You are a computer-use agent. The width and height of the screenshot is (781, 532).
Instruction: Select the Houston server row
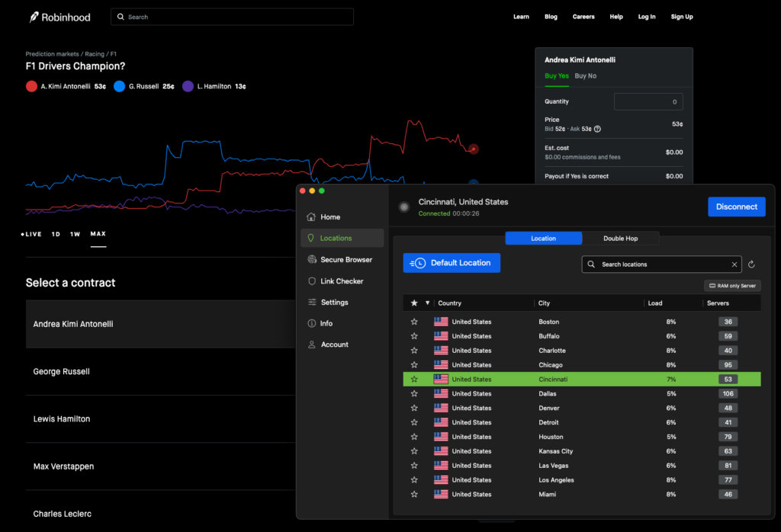(582, 437)
